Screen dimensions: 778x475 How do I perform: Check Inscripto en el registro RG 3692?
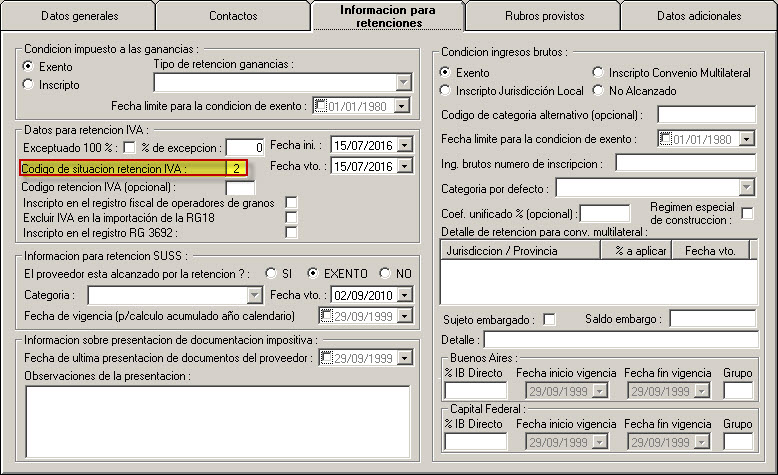(291, 232)
